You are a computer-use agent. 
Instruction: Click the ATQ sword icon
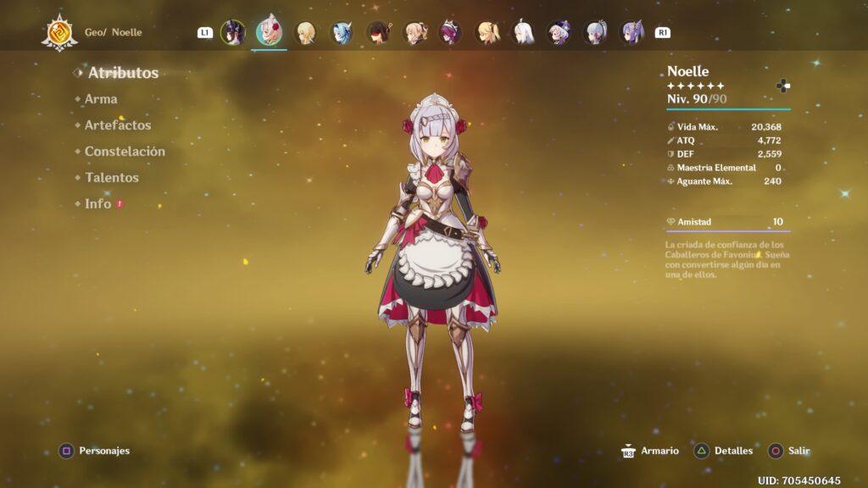pyautogui.click(x=671, y=141)
